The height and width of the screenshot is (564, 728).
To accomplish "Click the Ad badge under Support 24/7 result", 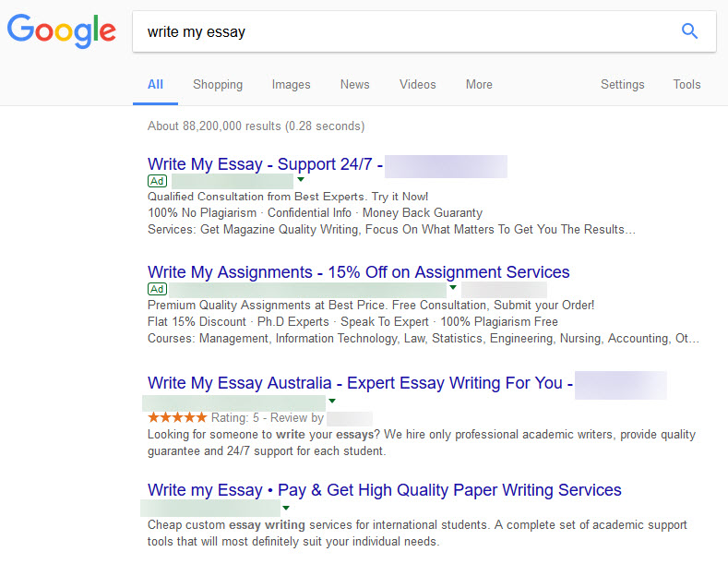I will [157, 181].
